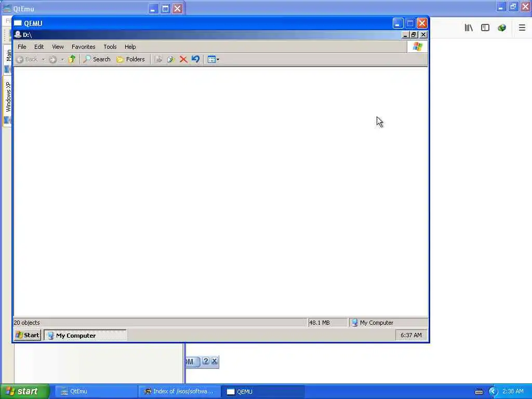Expand the Back history dropdown arrow
This screenshot has height=399, width=532.
tap(43, 59)
